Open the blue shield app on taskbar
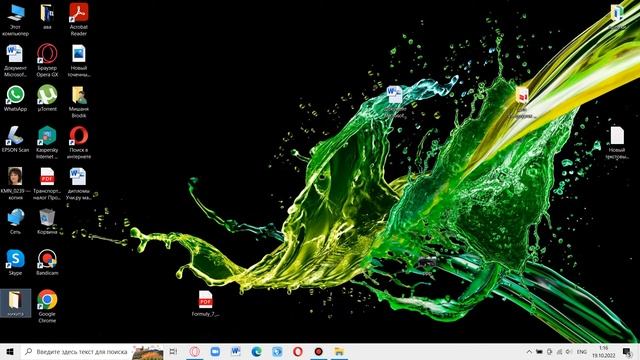 (277, 351)
